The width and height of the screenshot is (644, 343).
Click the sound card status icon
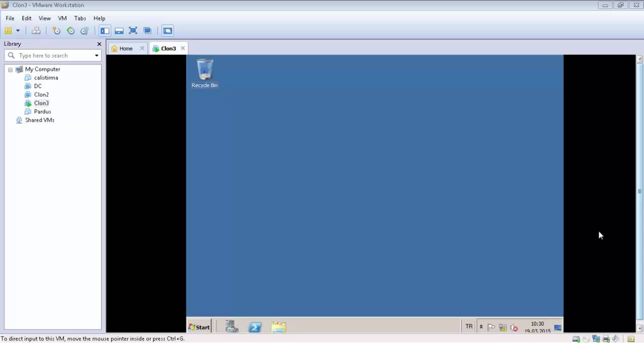click(x=616, y=339)
